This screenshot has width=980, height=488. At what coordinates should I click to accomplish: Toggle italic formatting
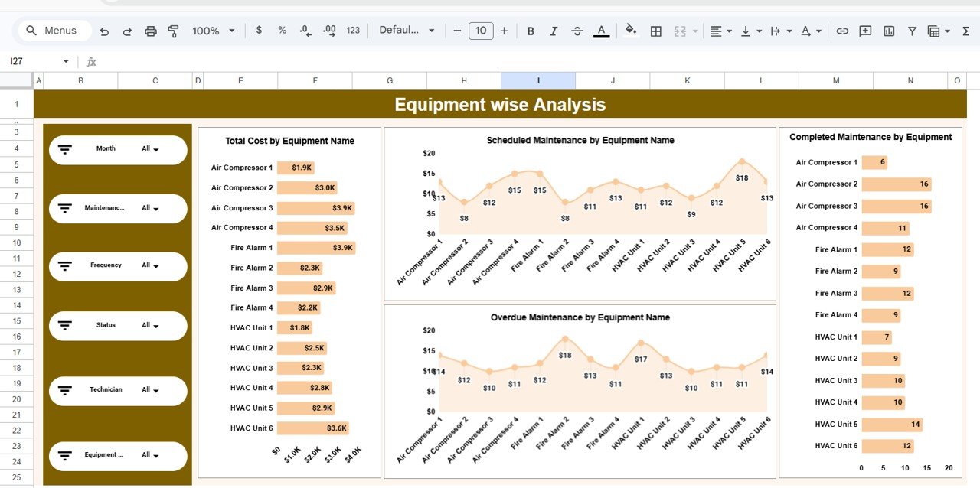point(554,31)
